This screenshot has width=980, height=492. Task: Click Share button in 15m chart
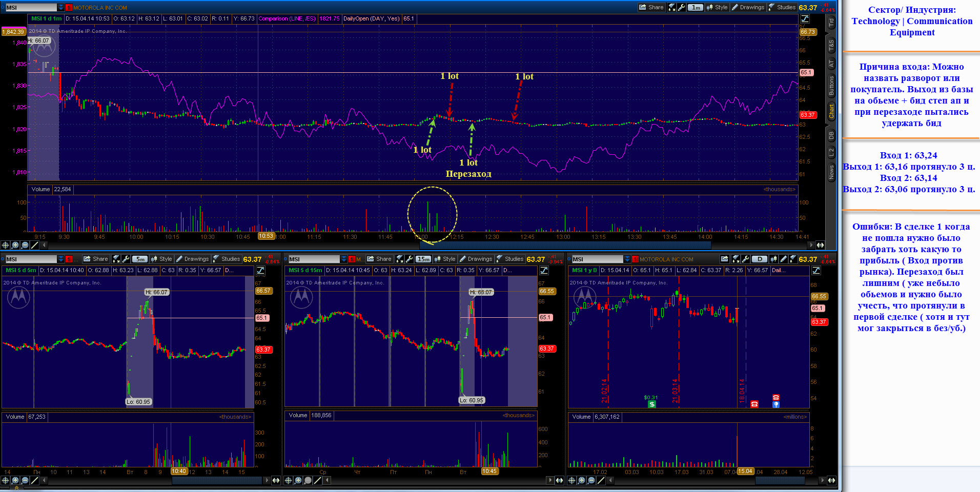pos(379,259)
